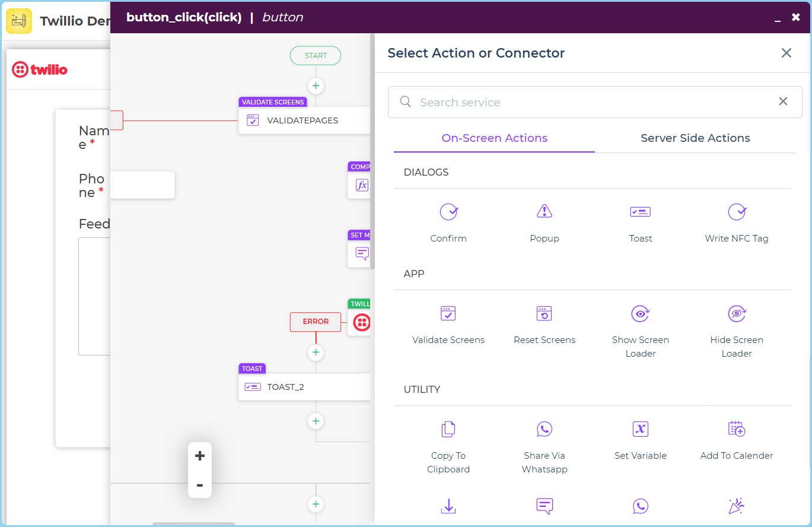Select the Hide Screen Loader action
This screenshot has width=812, height=527.
click(x=736, y=329)
